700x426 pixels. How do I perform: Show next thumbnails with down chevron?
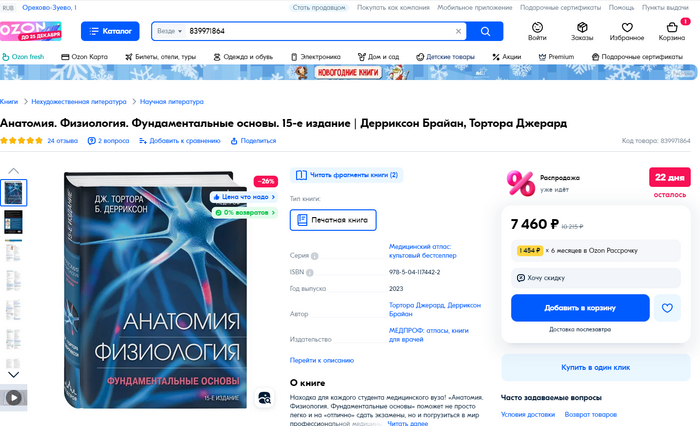coord(14,375)
